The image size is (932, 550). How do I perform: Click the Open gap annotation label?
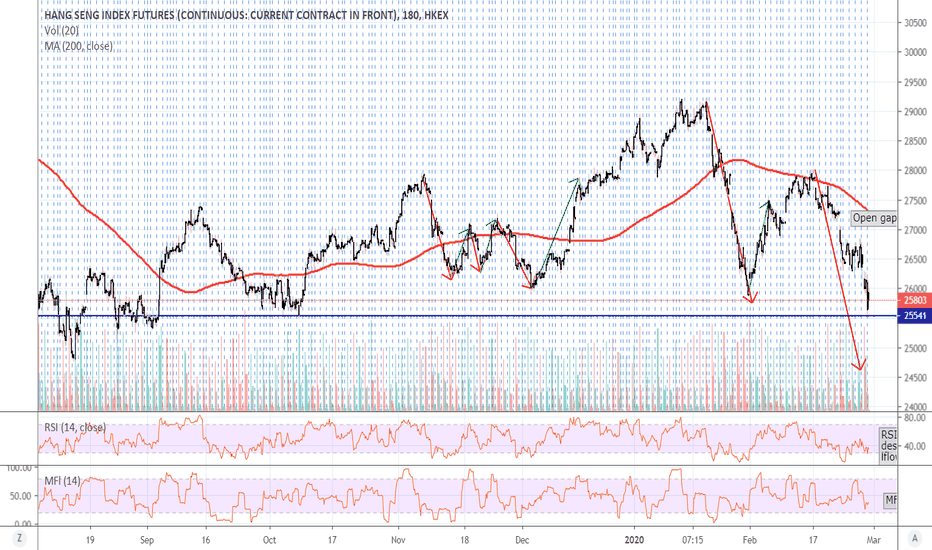coord(874,218)
